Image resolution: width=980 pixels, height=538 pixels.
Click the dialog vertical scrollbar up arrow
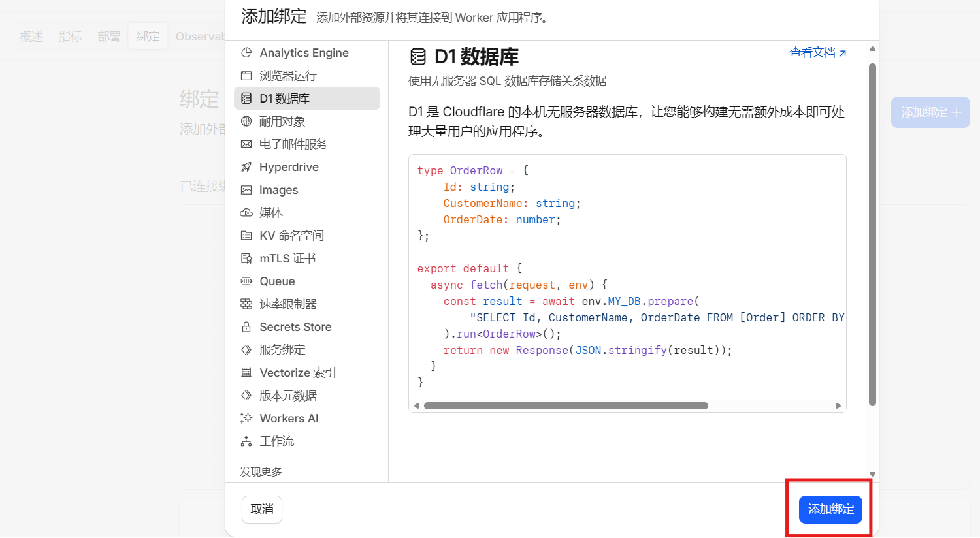point(872,49)
